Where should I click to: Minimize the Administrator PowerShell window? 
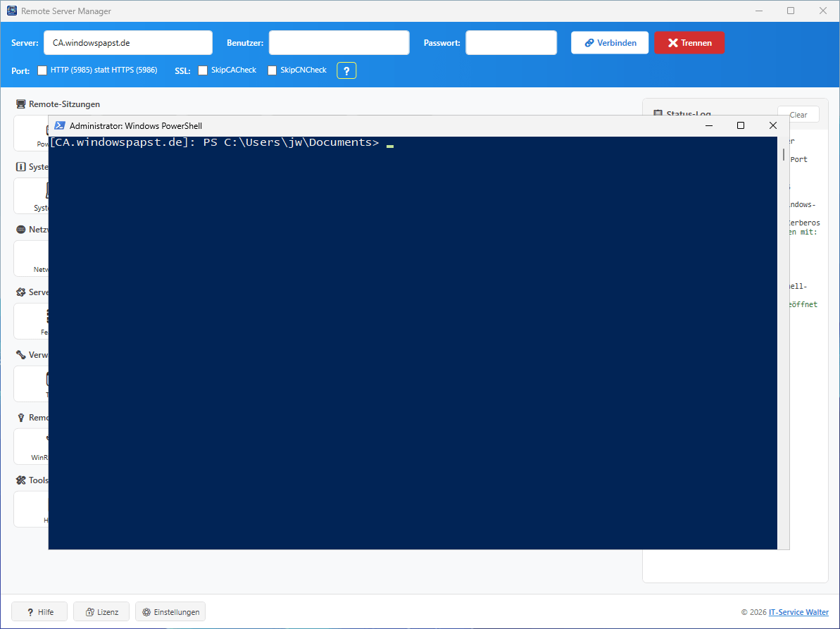tap(708, 126)
